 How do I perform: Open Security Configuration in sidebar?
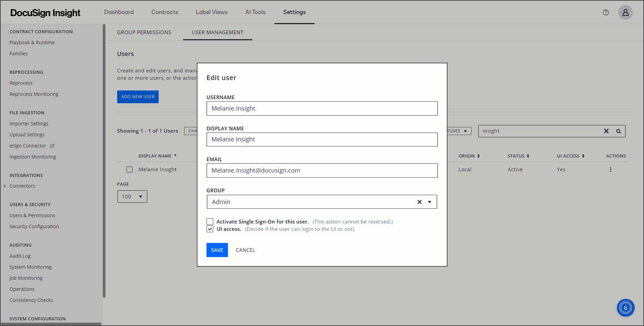34,226
